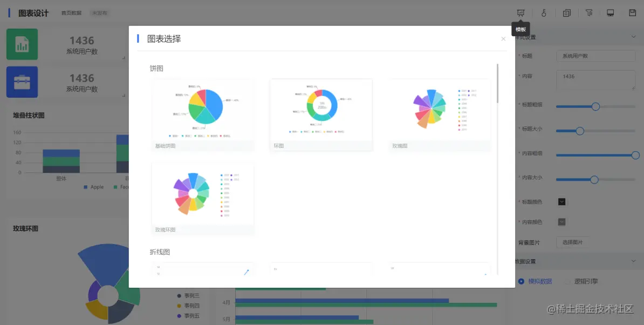Click the 标题 input field
The height and width of the screenshot is (325, 644).
click(595, 56)
